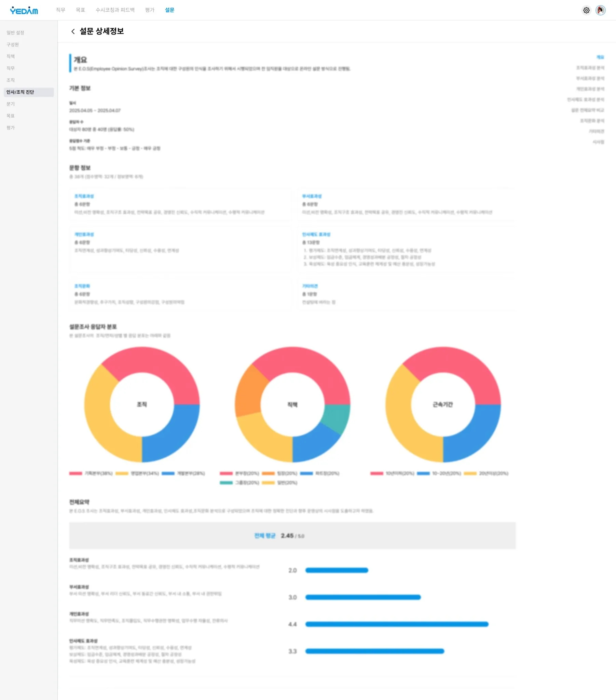This screenshot has height=700, width=616.
Task: Click the YEDAM logo
Action: click(x=24, y=10)
